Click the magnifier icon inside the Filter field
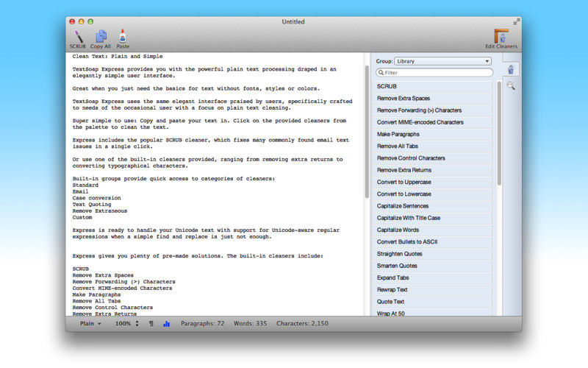The height and width of the screenshot is (368, 588). [381, 72]
